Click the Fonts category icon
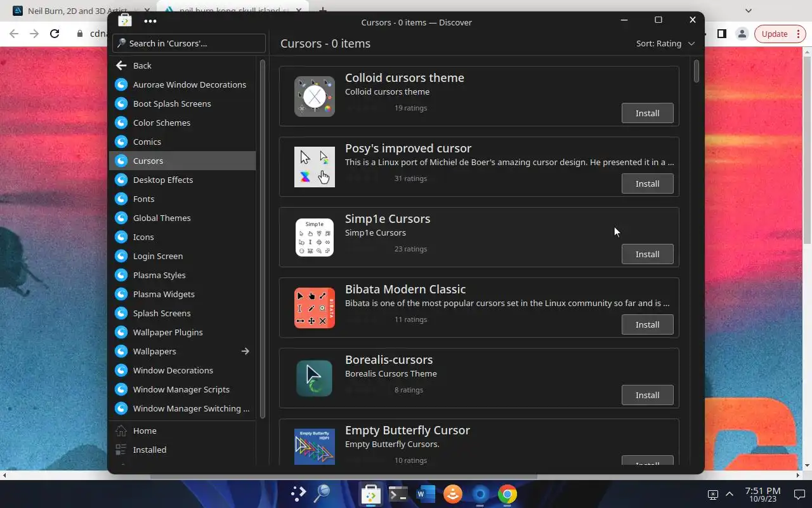Viewport: 812px width, 508px height. [x=121, y=199]
